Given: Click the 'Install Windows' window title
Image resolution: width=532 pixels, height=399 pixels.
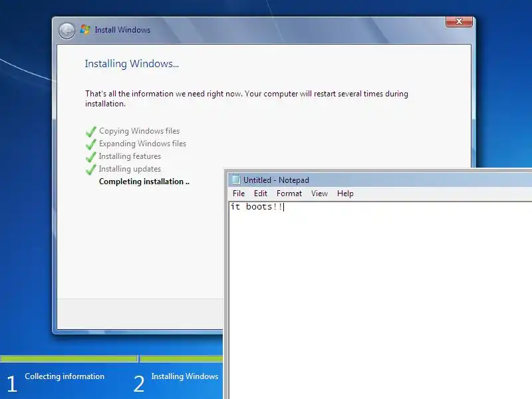Looking at the screenshot, I should pos(122,30).
